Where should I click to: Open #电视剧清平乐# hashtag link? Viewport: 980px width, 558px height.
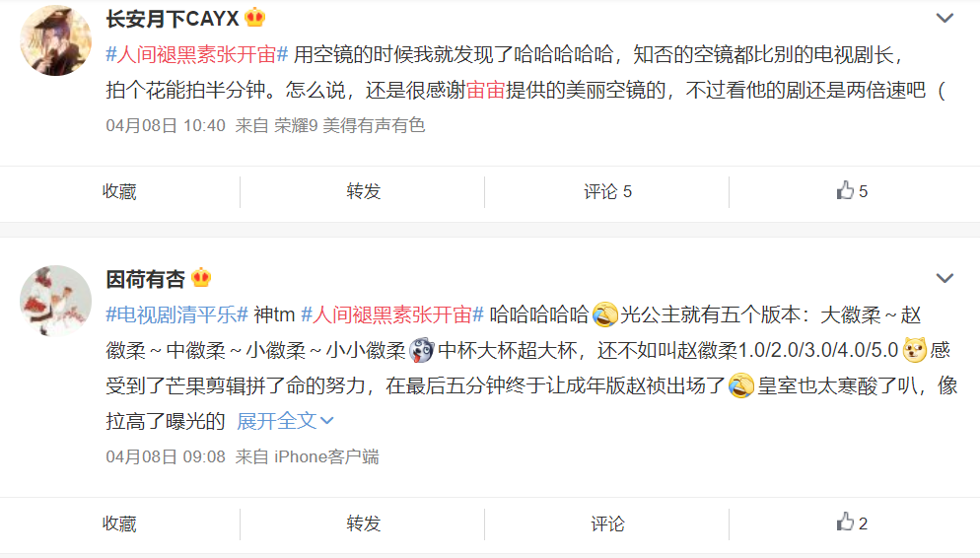176,314
